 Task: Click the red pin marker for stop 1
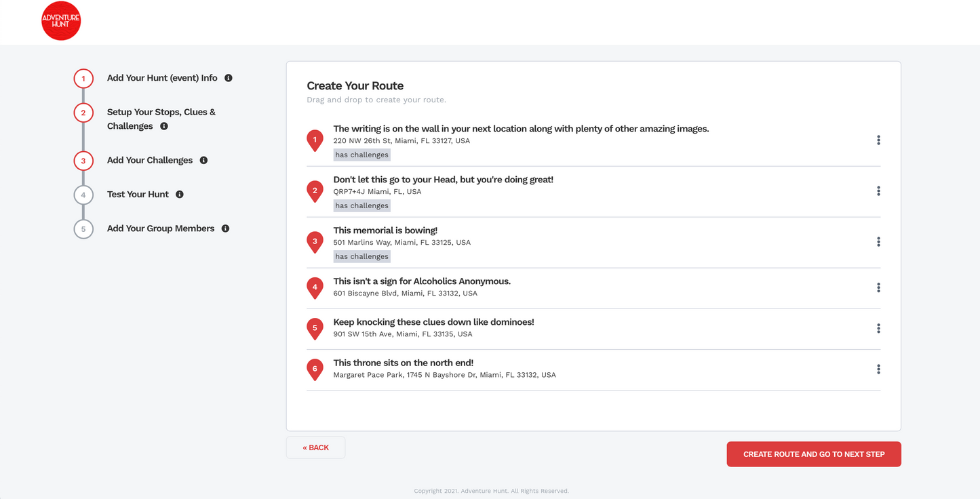[315, 140]
